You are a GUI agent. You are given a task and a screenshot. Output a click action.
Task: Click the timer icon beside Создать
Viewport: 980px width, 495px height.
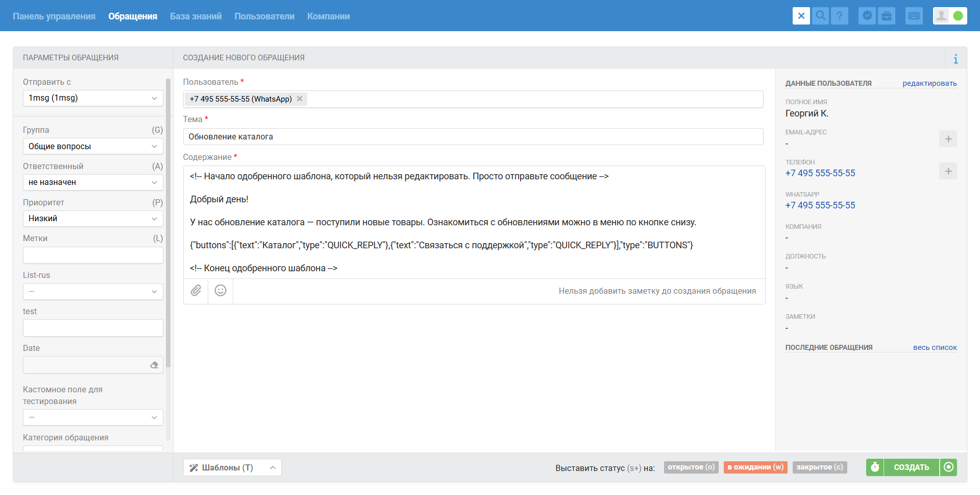(x=875, y=467)
